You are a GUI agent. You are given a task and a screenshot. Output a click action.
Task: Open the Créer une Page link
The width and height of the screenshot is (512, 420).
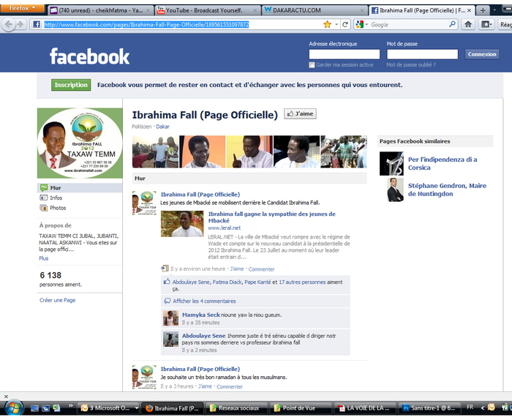[x=58, y=300]
